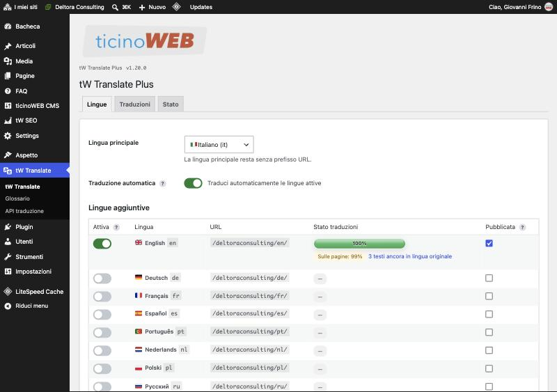Open the search magnifier icon in admin bar
The width and height of the screenshot is (557, 392).
pos(115,7)
